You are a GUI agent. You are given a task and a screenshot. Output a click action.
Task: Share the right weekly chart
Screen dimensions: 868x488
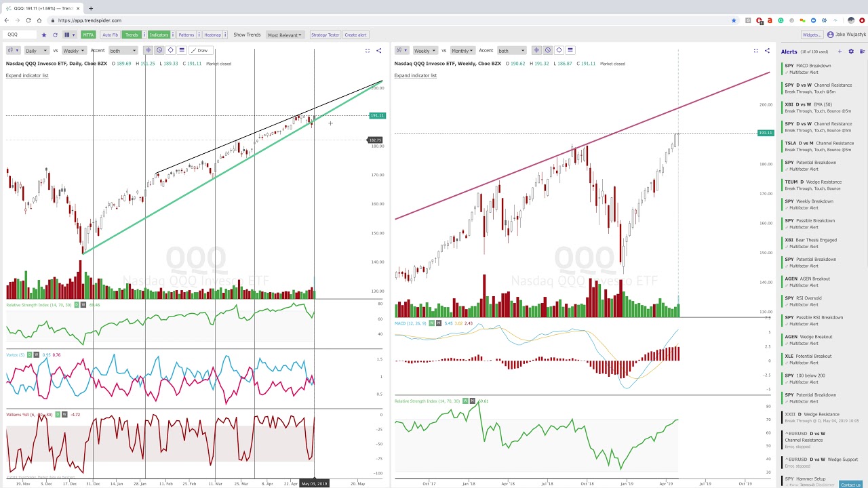(x=767, y=50)
